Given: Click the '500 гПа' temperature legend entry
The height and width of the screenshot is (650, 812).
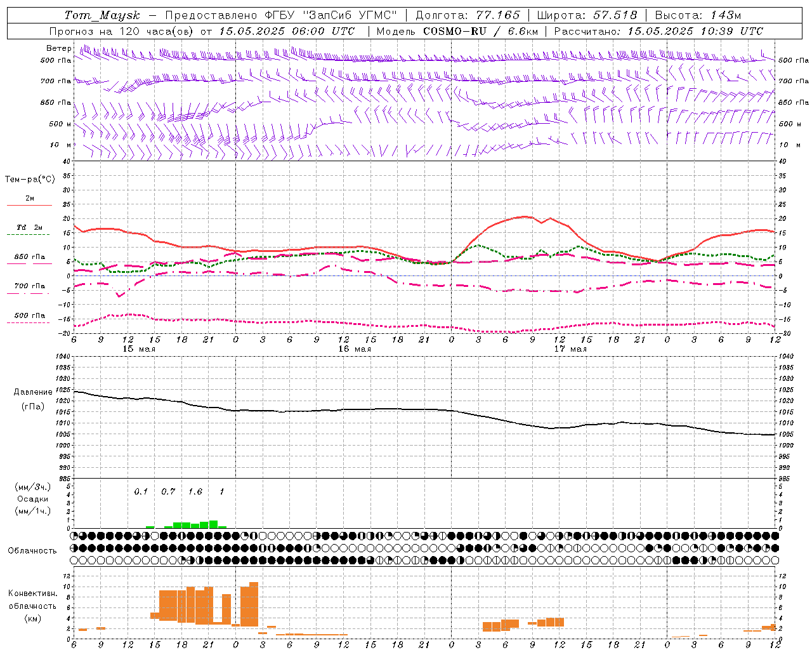Looking at the screenshot, I should pos(30,315).
